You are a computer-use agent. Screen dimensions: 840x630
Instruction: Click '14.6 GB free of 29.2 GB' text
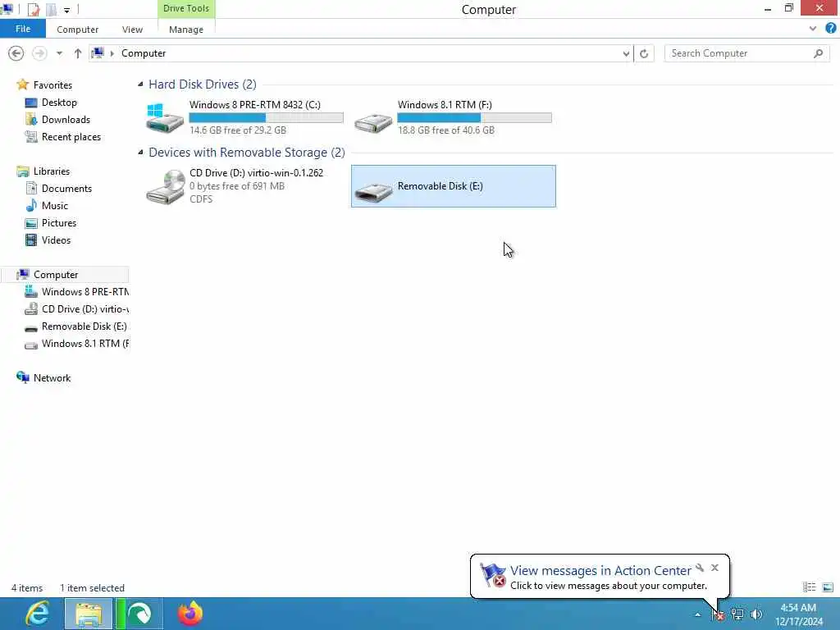pyautogui.click(x=238, y=130)
